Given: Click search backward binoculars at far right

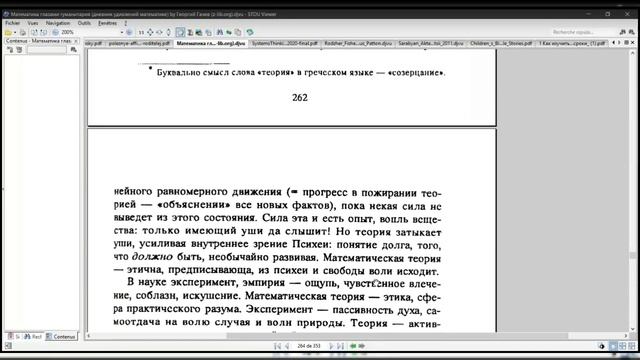Looking at the screenshot, I should click(631, 32).
